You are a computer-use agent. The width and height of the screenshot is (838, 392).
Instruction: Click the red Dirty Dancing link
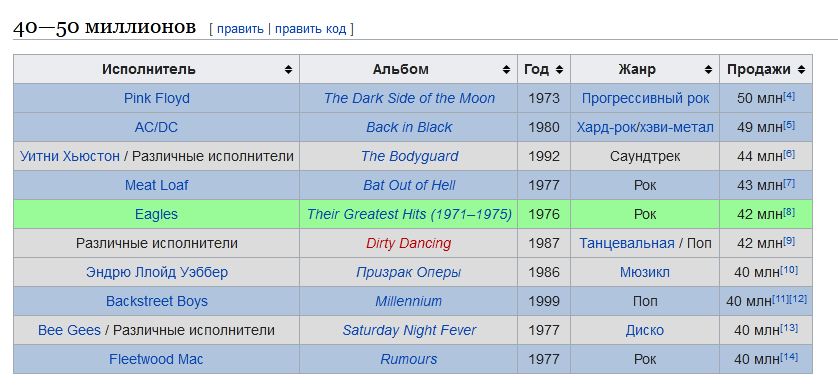[x=409, y=243]
